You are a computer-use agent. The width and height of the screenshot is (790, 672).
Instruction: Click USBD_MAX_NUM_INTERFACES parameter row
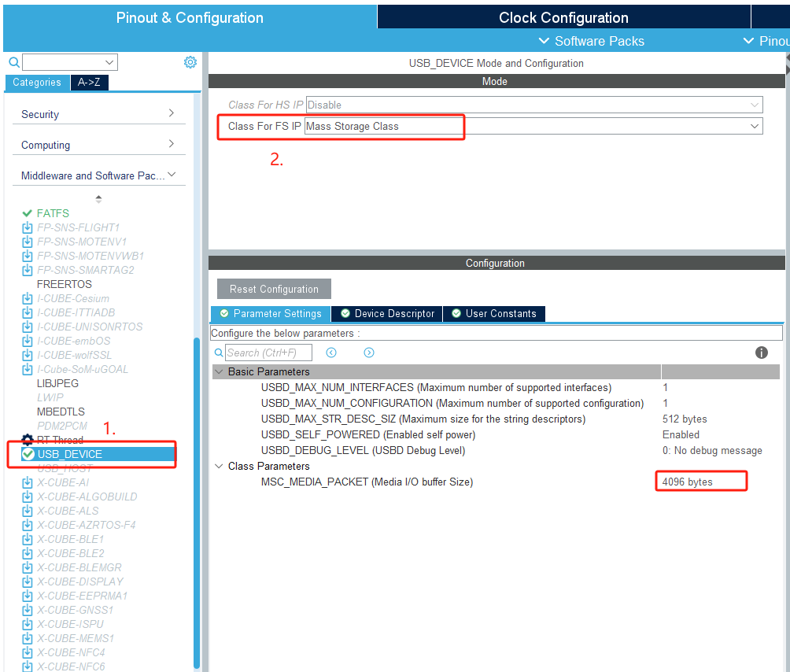(x=496, y=387)
